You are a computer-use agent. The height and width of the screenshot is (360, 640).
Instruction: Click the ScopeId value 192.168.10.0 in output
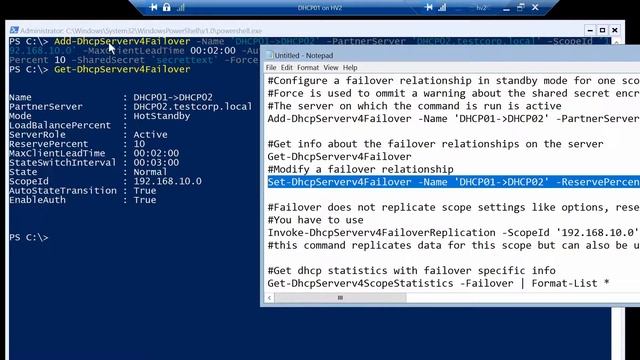167,181
